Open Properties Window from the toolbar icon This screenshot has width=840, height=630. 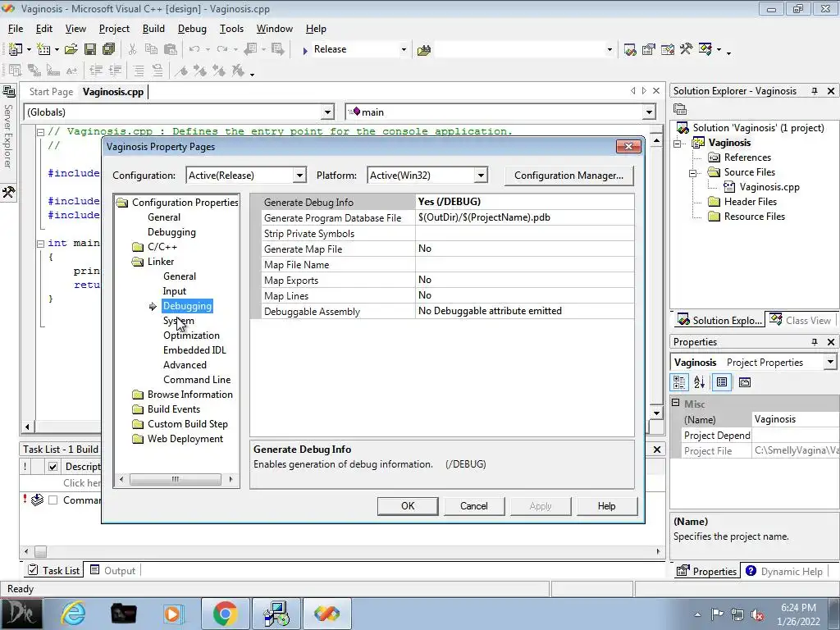(x=649, y=50)
